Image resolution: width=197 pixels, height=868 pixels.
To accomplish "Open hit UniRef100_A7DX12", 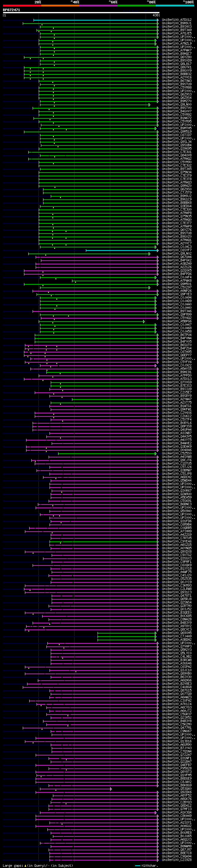I will [176, 20].
